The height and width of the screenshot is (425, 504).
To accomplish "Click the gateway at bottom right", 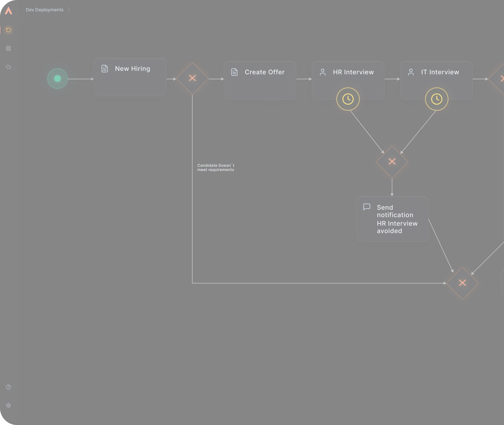I will pos(462,283).
